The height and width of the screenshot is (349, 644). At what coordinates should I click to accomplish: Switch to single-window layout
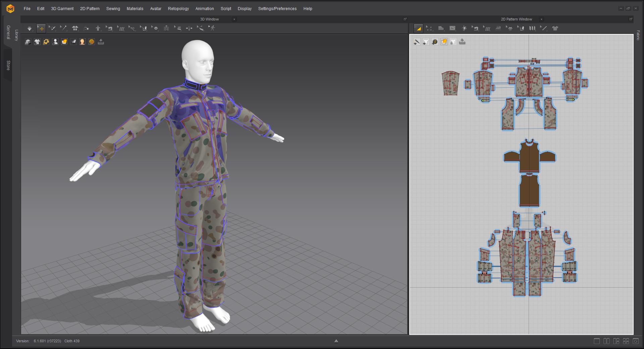click(597, 341)
